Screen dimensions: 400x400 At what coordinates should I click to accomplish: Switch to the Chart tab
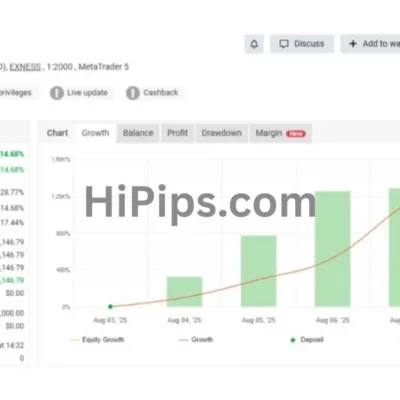(57, 133)
